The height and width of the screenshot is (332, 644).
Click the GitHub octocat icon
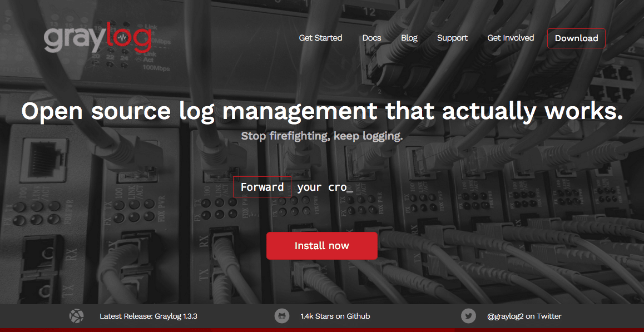coord(282,316)
